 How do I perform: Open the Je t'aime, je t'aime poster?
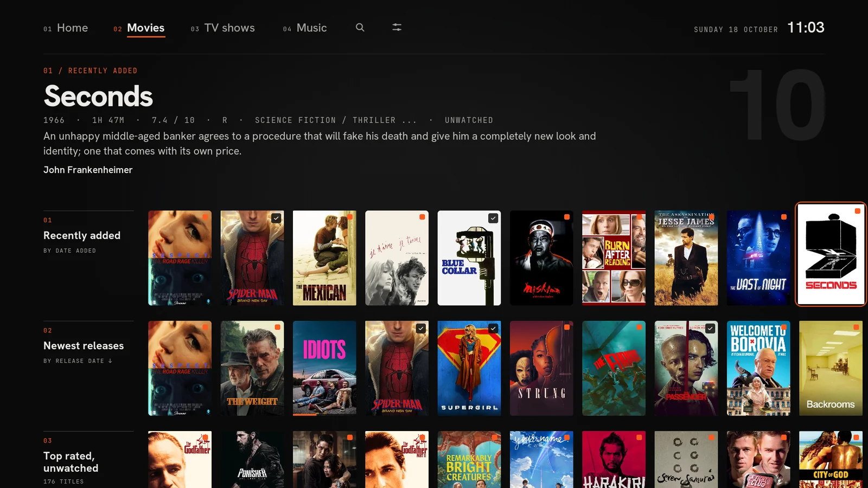pos(397,258)
